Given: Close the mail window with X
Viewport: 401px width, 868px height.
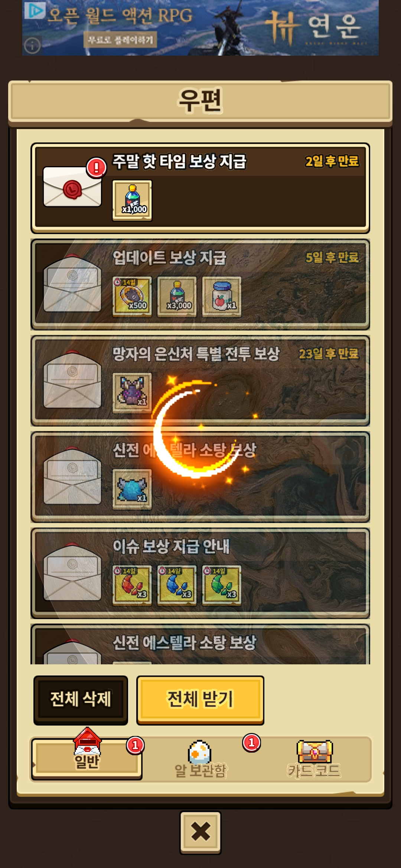Looking at the screenshot, I should coord(200,832).
